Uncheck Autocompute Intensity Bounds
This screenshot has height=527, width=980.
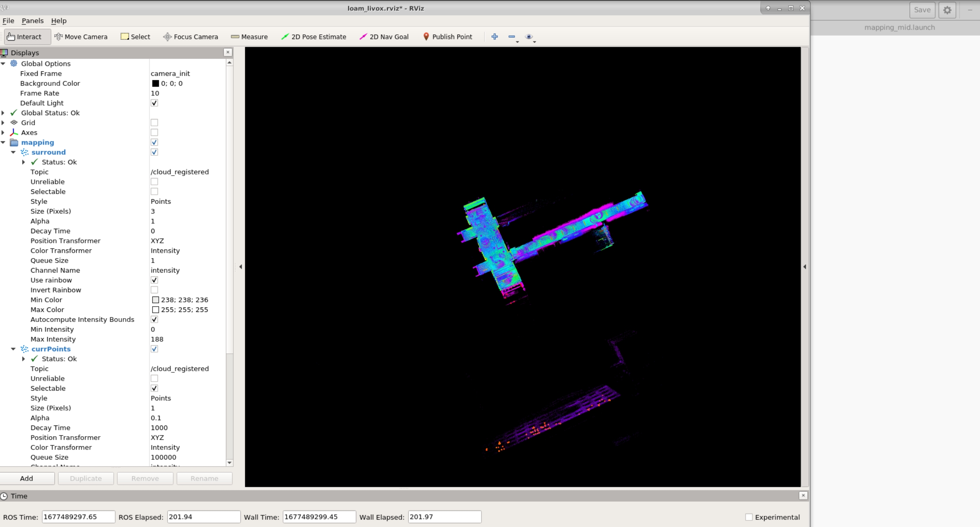[154, 319]
